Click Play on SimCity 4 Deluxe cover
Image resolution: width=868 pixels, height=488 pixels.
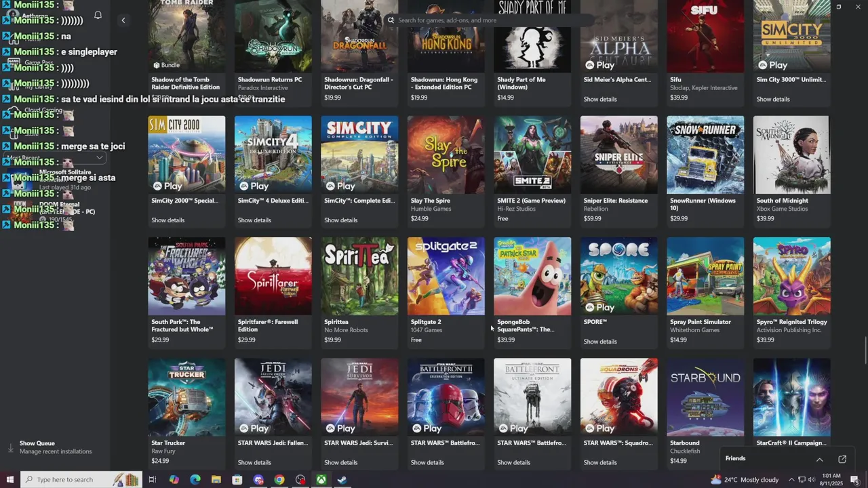coord(254,186)
